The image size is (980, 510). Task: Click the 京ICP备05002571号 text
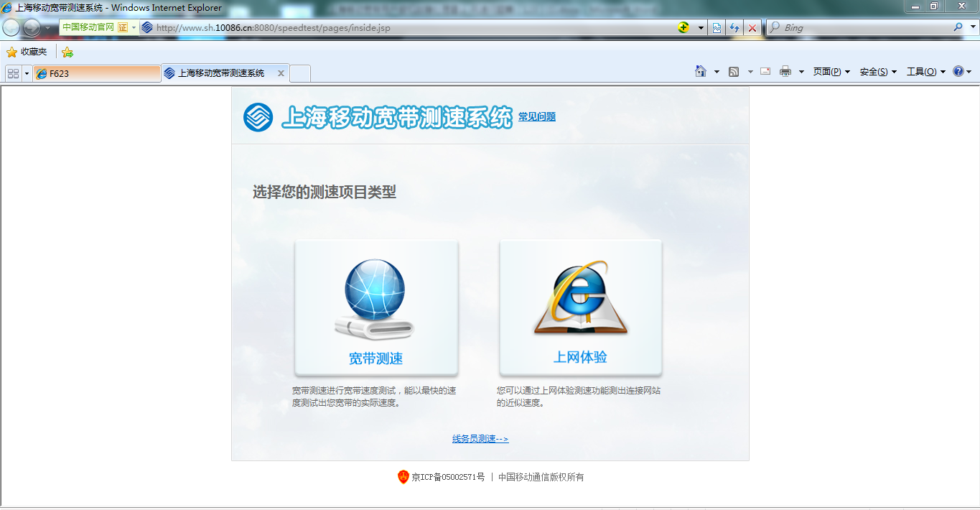(448, 477)
